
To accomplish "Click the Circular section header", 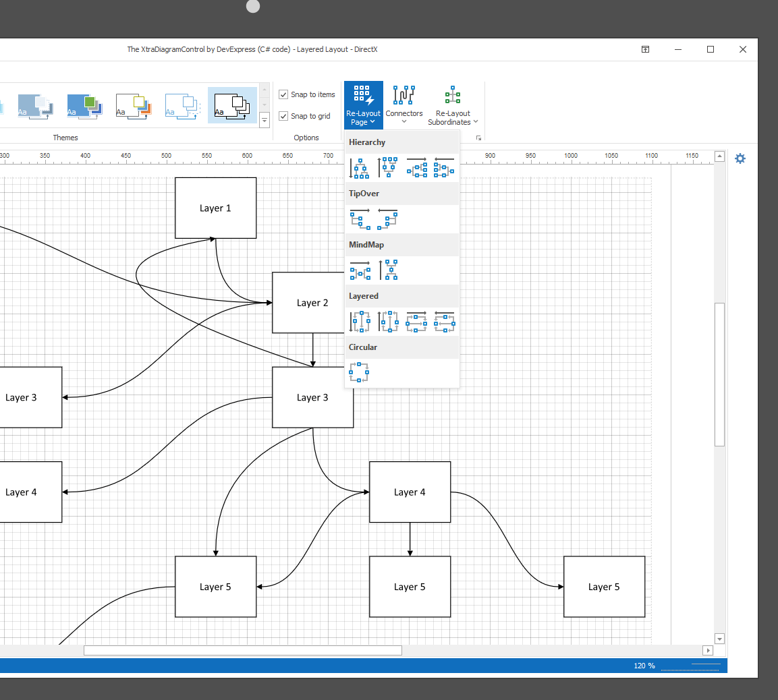I will (x=402, y=347).
